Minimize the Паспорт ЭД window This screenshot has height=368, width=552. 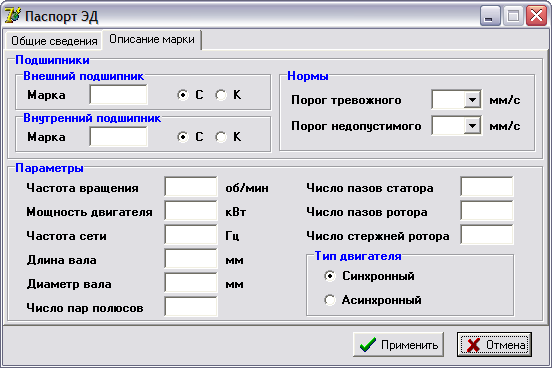(x=490, y=16)
